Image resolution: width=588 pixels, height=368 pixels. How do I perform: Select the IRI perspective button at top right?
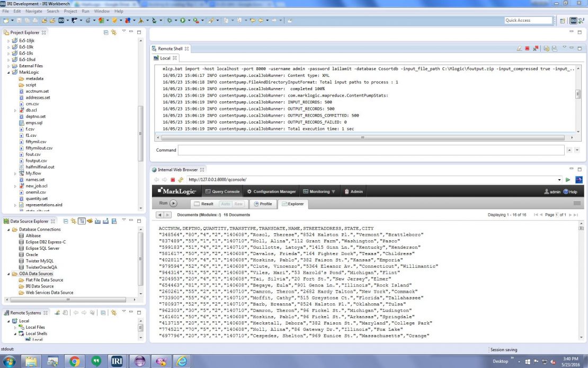573,21
